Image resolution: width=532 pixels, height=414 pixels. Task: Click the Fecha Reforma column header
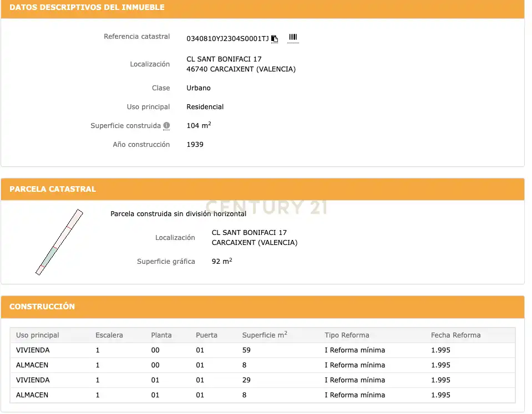[455, 335]
